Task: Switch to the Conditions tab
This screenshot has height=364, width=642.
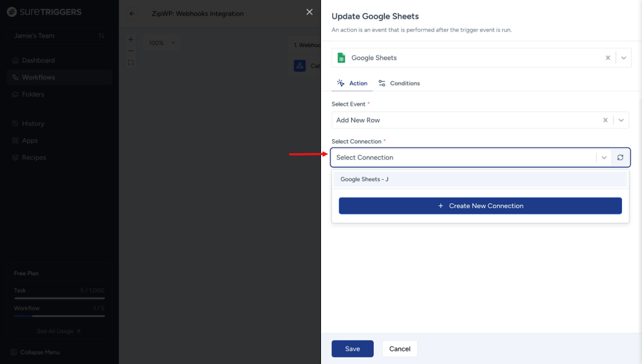Action: coord(399,83)
